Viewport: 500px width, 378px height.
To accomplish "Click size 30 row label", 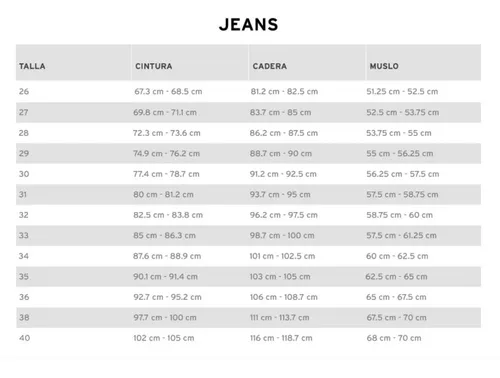I will 24,174.
